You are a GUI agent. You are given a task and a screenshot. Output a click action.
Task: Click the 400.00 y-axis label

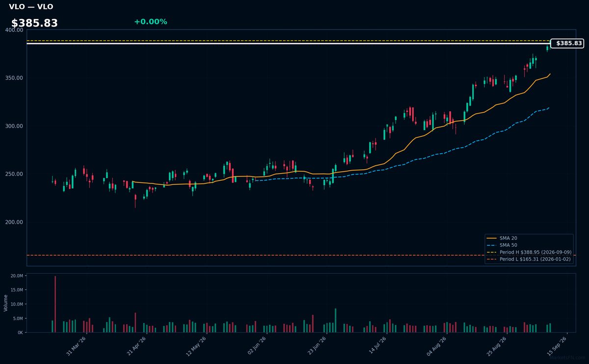(x=14, y=30)
